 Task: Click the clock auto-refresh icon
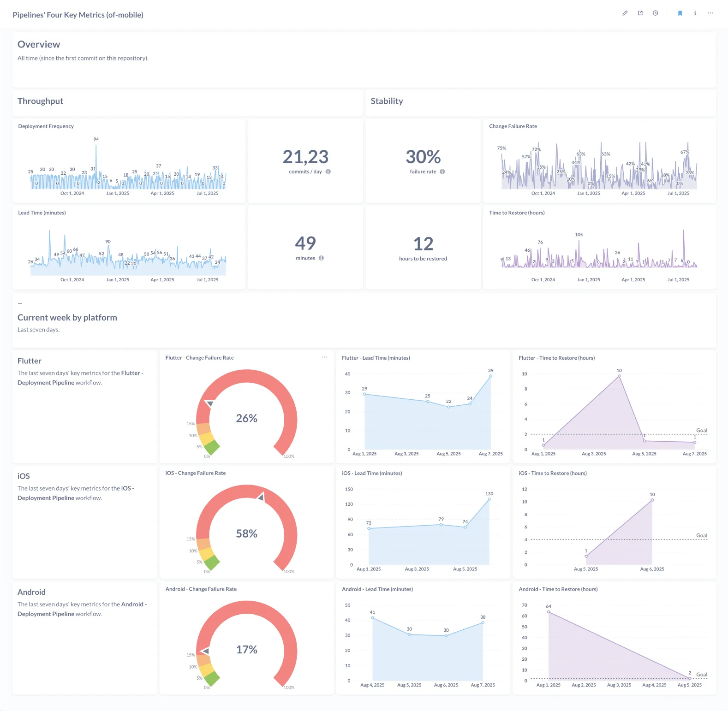point(655,13)
